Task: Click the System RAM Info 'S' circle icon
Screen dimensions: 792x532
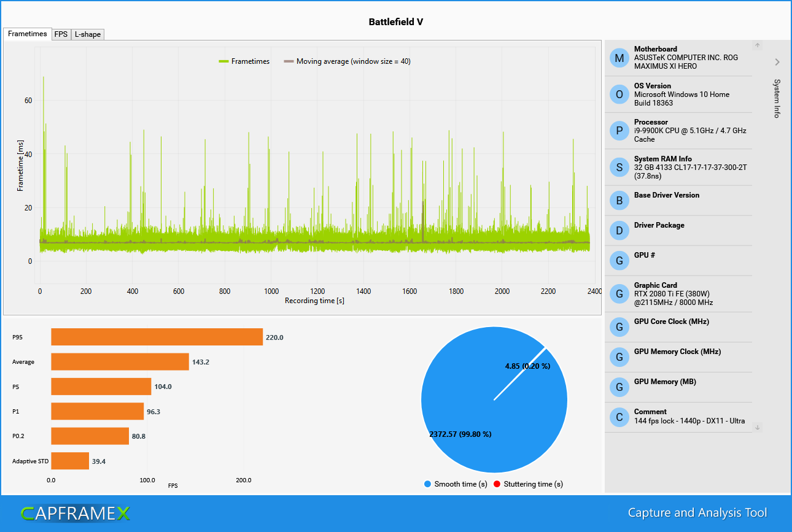Action: pos(619,168)
